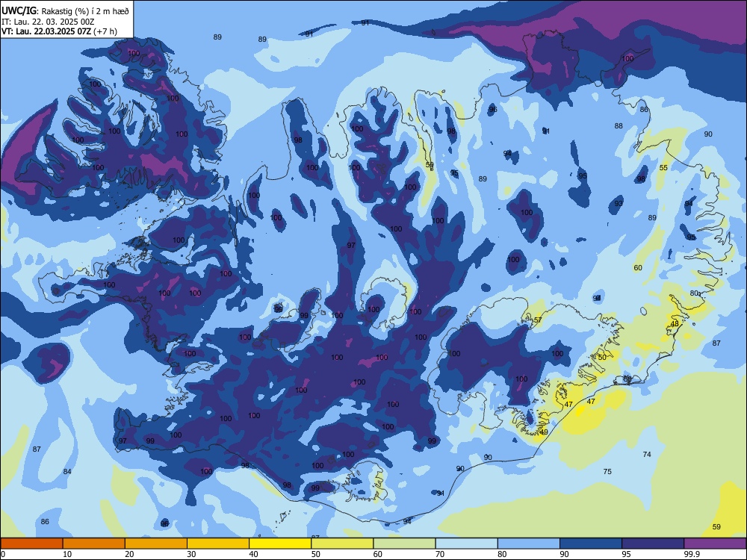The height and width of the screenshot is (560, 747).
Task: Click the 'VT: Lau. 22.03.2025 07Z (+7 h)' line
Action: [x=59, y=31]
